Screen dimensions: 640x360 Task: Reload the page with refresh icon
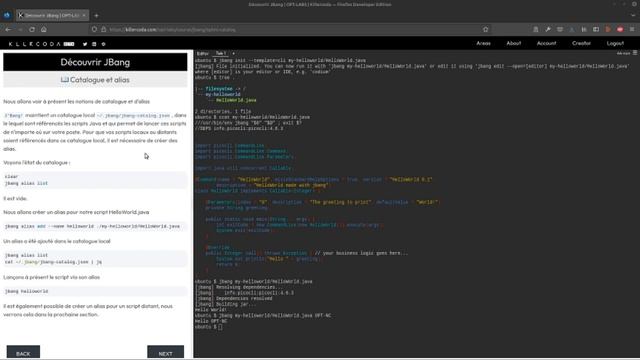(32, 29)
